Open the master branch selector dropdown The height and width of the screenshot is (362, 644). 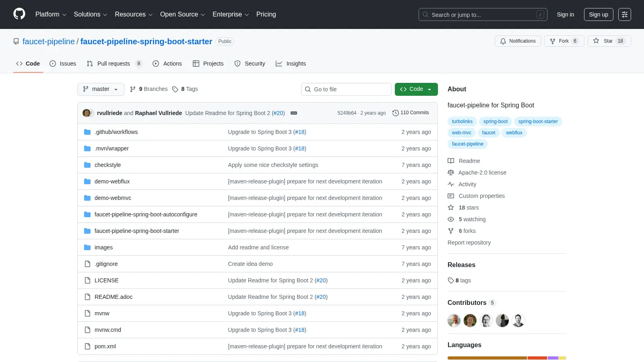coord(101,89)
